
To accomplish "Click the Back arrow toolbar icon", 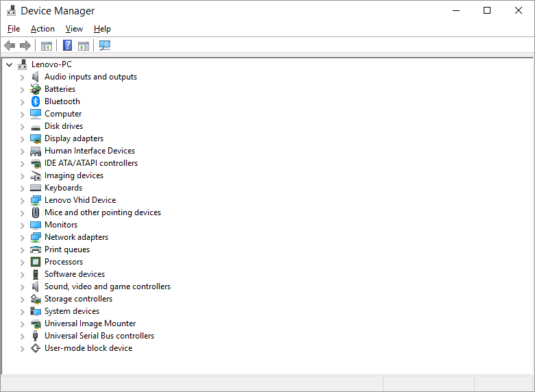I will pyautogui.click(x=10, y=45).
